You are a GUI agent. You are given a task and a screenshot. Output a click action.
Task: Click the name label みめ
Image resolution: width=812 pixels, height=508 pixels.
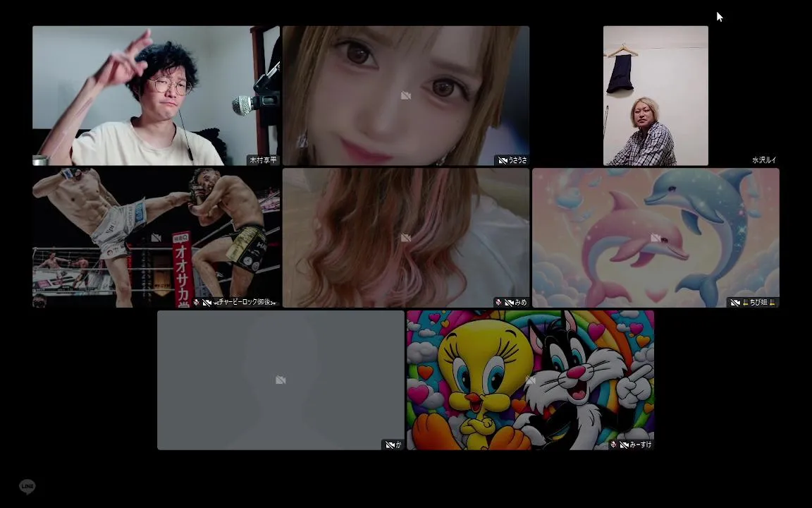(520, 302)
